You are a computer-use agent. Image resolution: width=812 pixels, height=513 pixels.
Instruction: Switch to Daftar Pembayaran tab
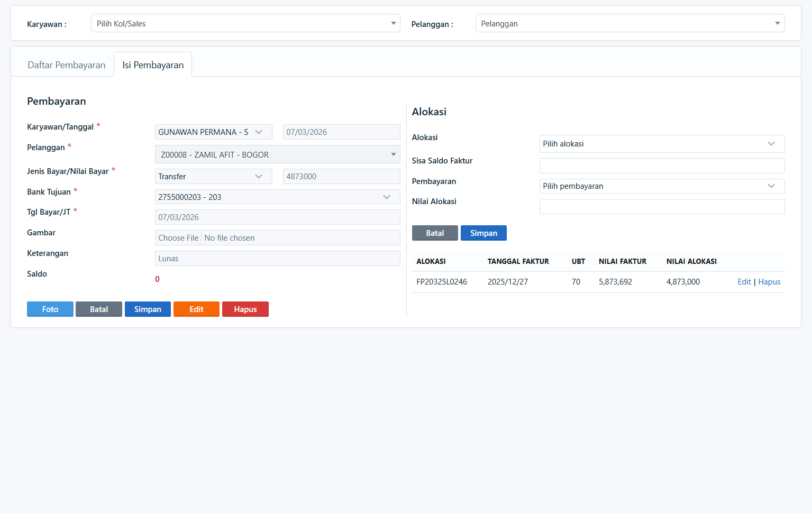[x=66, y=65]
